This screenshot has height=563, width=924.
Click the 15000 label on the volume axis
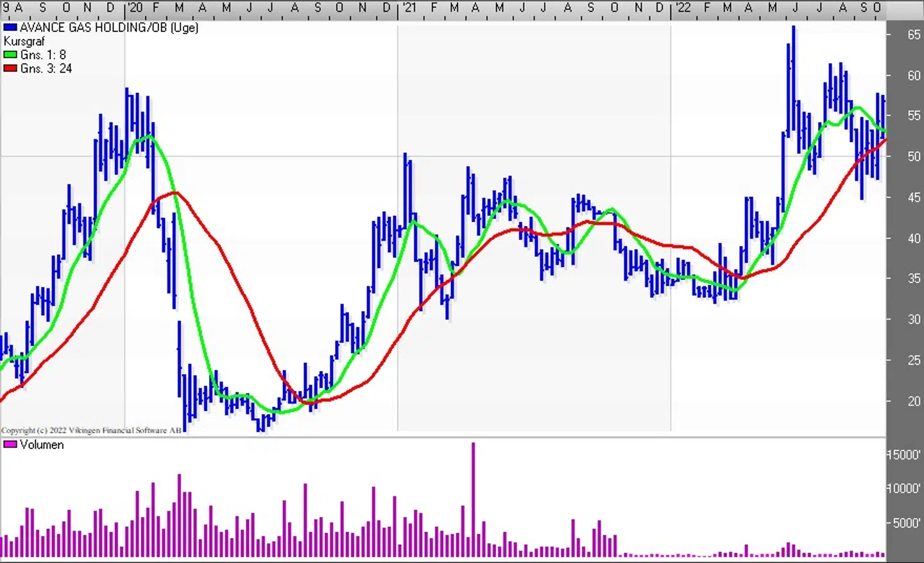click(x=904, y=455)
